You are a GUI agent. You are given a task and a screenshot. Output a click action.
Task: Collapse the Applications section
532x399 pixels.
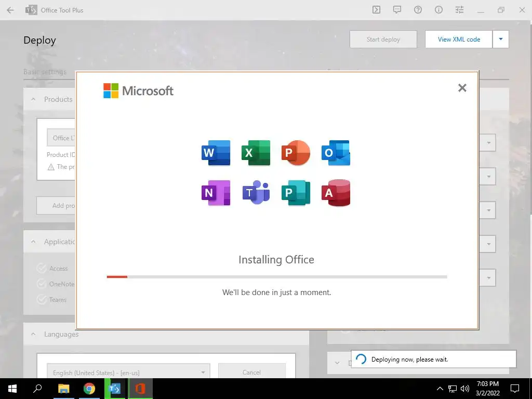pos(33,242)
